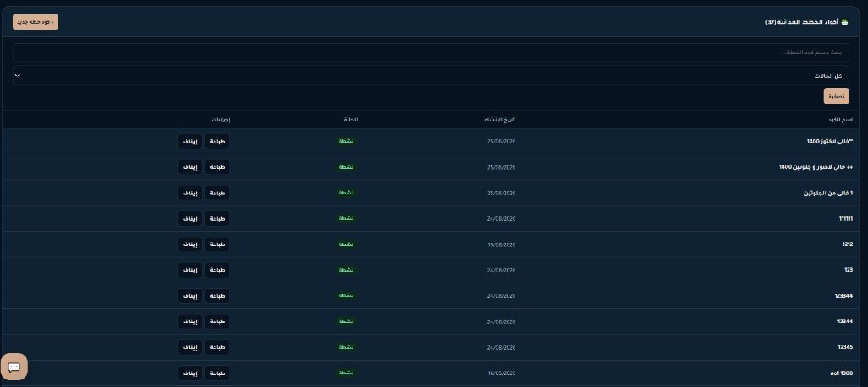Click طباعة for '1 خالى من الجلوتين'
This screenshot has width=868, height=387.
(217, 193)
